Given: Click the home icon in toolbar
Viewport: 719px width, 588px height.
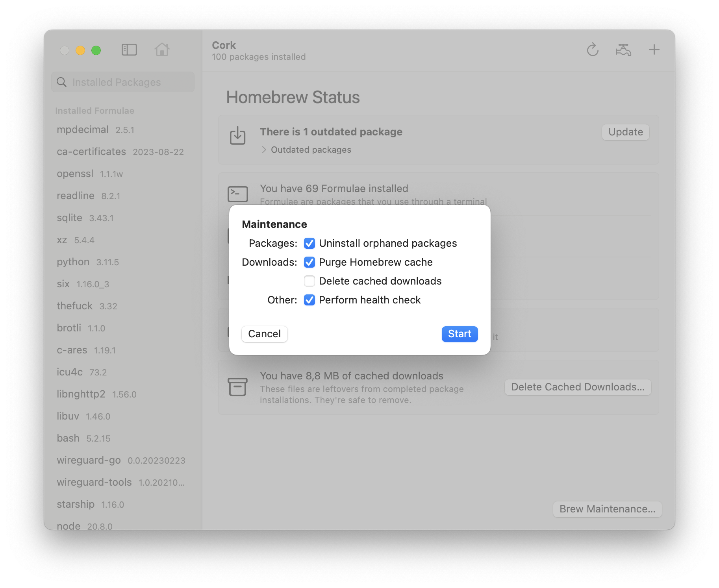Looking at the screenshot, I should [x=162, y=50].
